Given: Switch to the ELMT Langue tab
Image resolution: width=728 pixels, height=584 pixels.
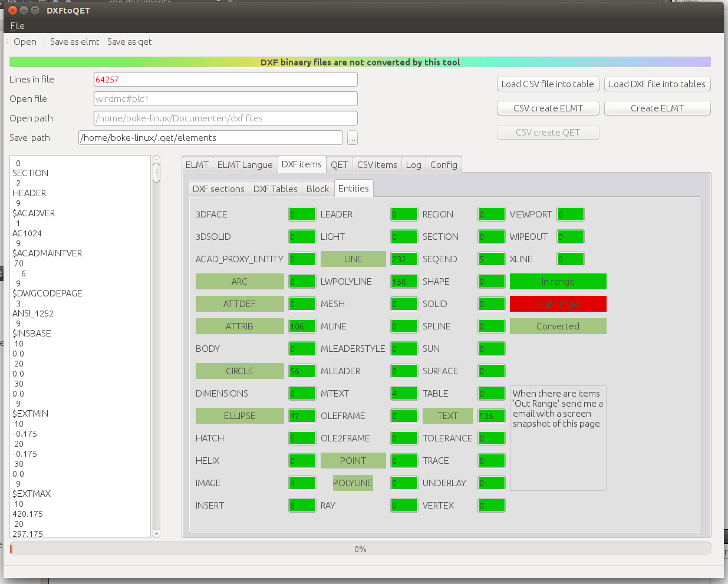Looking at the screenshot, I should point(245,165).
